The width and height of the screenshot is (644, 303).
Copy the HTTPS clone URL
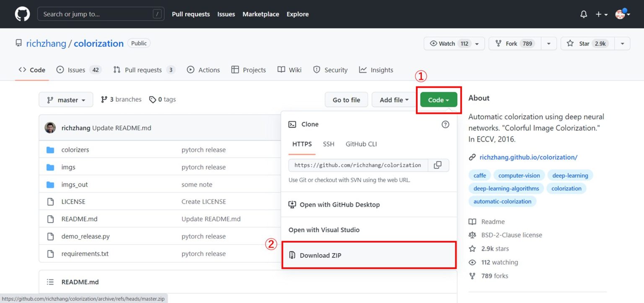[x=438, y=165]
